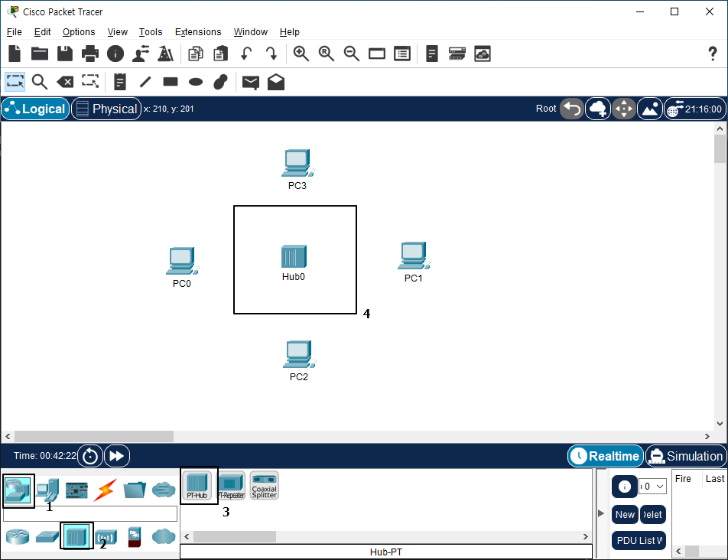
Task: Create a new file with the New icon
Action: point(15,54)
